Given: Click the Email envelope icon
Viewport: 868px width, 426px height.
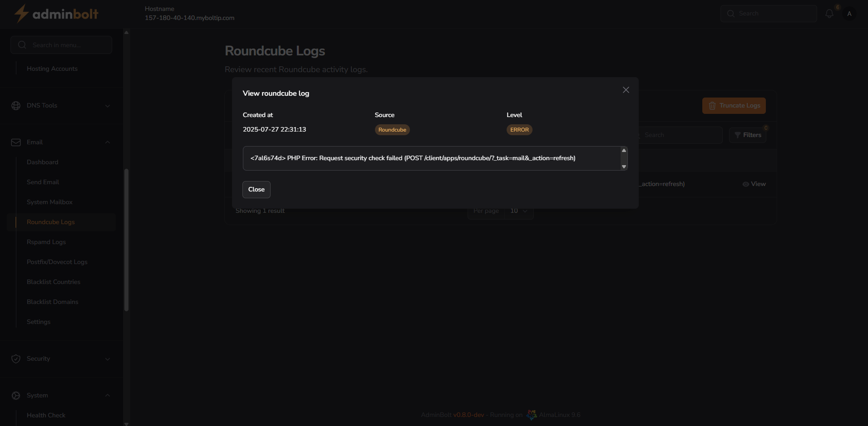Looking at the screenshot, I should point(16,142).
